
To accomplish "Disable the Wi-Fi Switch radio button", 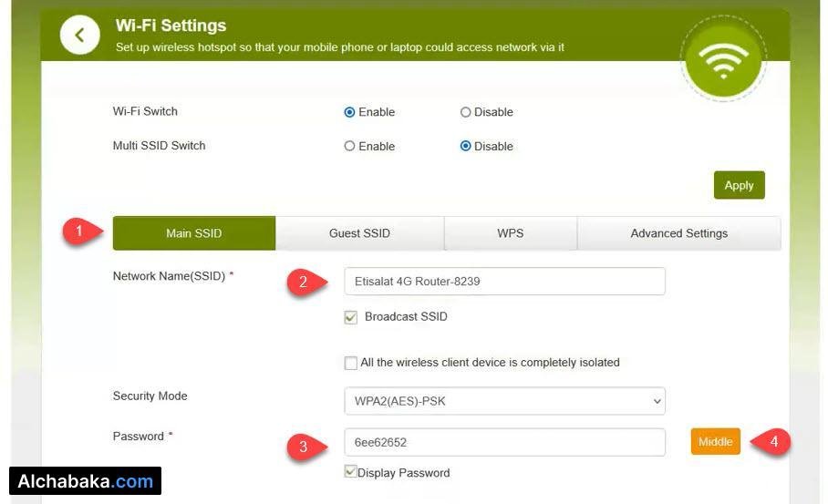I will (465, 112).
